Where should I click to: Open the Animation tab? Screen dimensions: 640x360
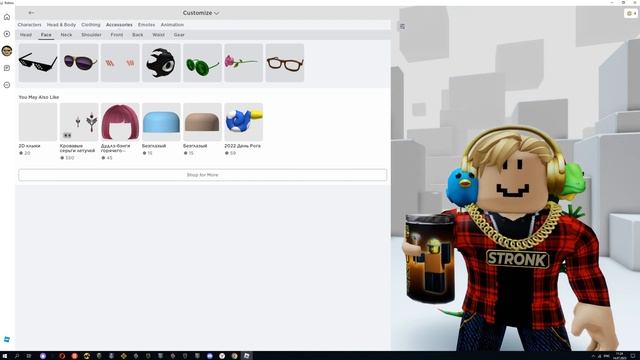172,25
